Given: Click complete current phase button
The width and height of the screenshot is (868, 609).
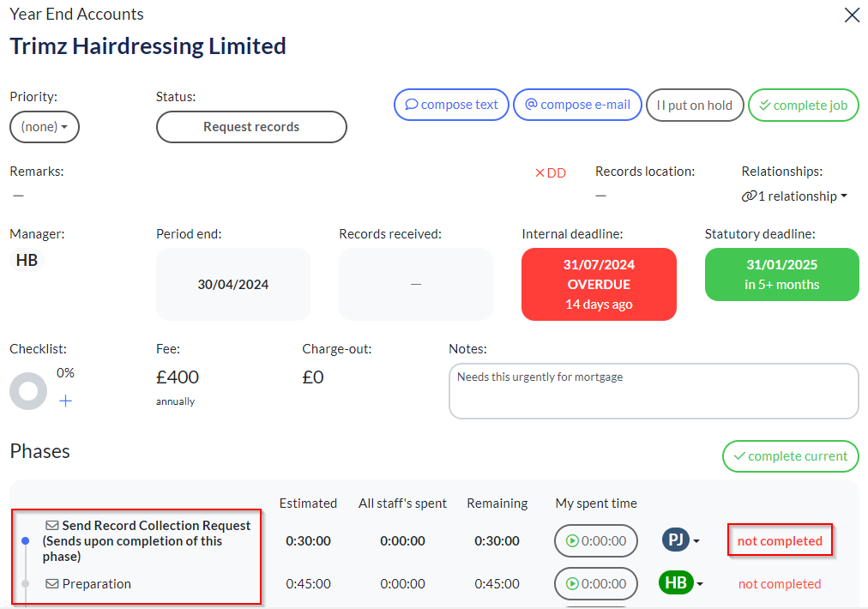Looking at the screenshot, I should pos(791,456).
